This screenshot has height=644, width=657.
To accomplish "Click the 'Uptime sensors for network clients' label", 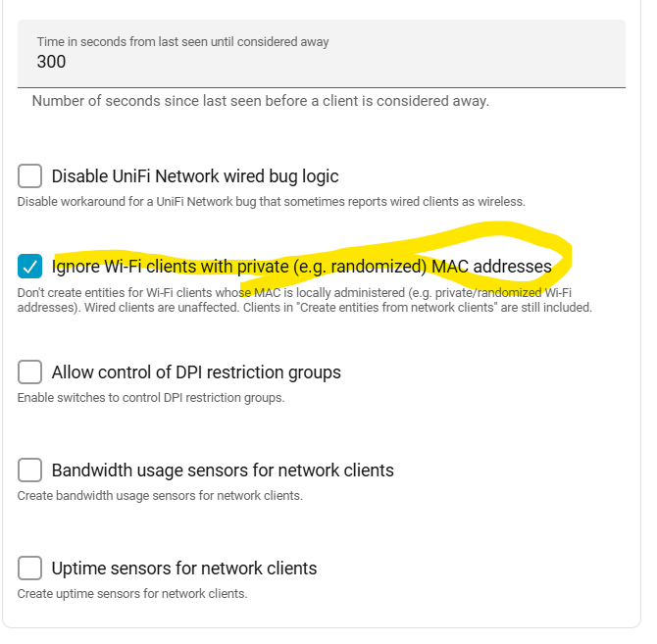I will tap(184, 569).
